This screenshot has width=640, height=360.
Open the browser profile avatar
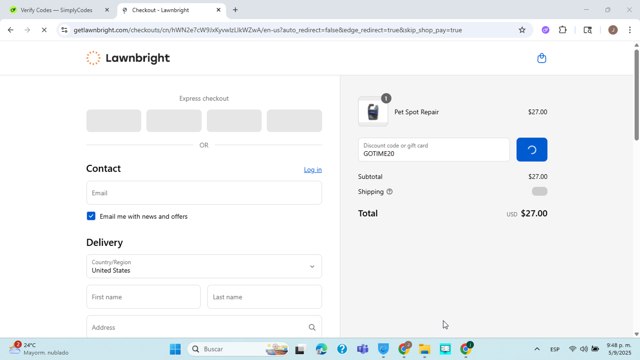(613, 30)
